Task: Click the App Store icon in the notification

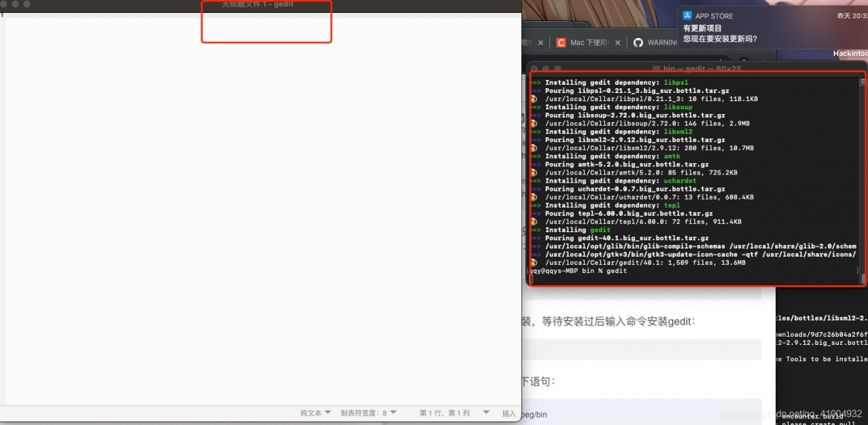Action: click(687, 16)
